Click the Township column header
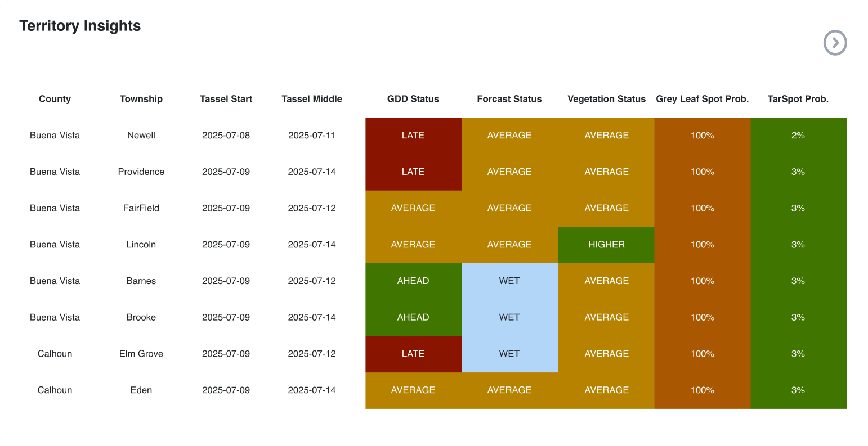 click(x=141, y=98)
